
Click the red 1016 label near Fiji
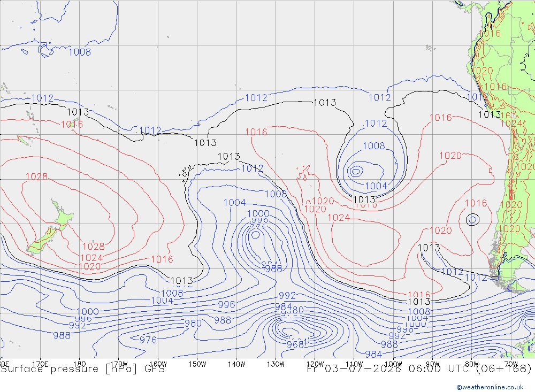[72, 124]
